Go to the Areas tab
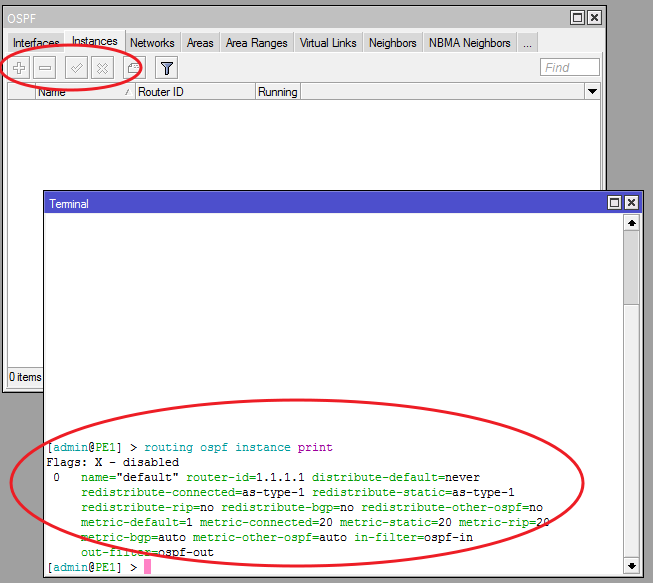 [x=200, y=42]
